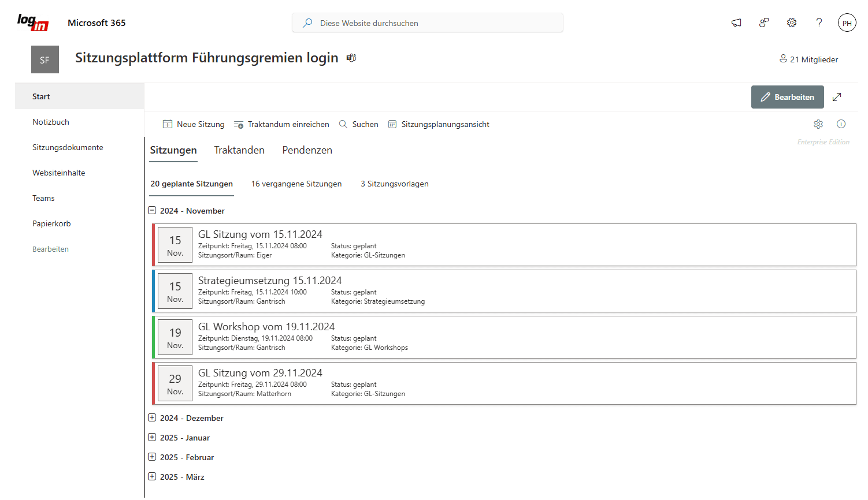The image size is (868, 500).
Task: Switch to the Traktanden tab
Action: [239, 150]
